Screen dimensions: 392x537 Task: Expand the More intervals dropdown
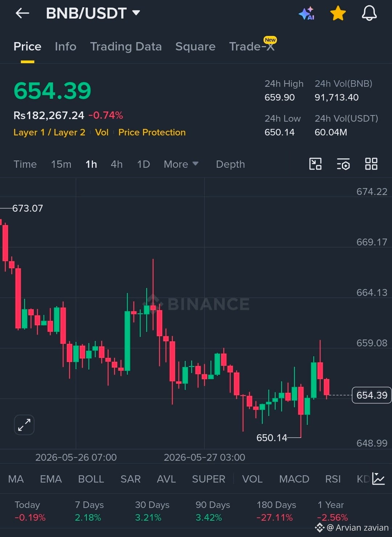tap(181, 164)
